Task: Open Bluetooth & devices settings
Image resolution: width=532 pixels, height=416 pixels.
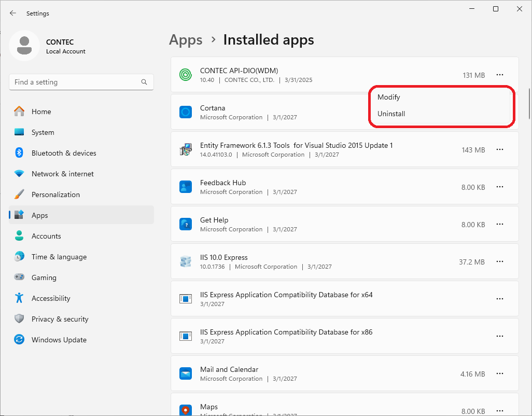Action: 81,152
